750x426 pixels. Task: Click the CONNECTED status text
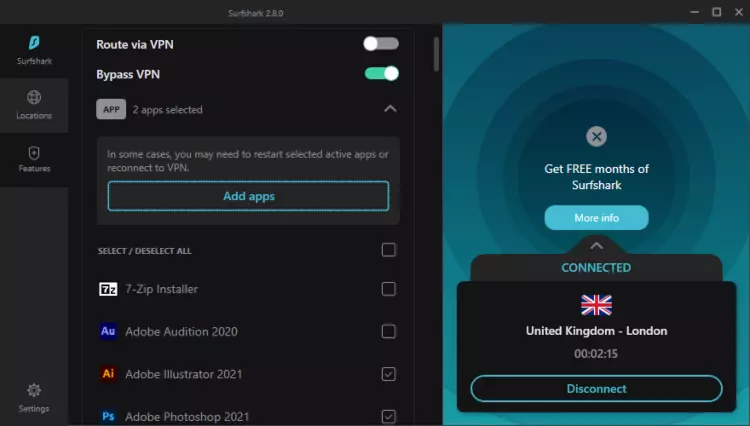(596, 268)
